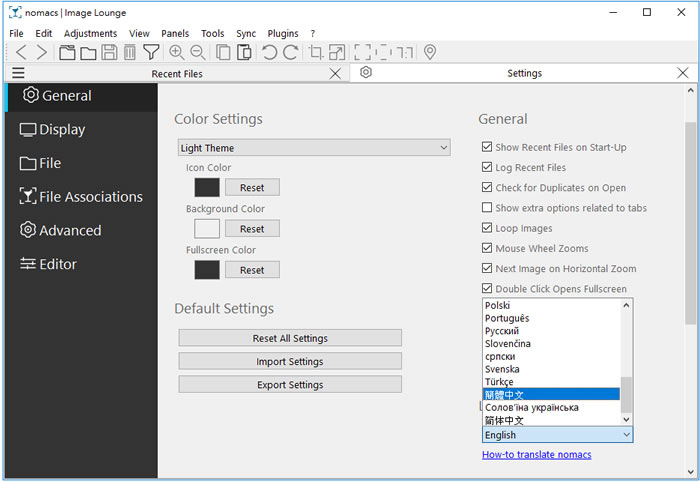Click the Delete trash can icon

[x=129, y=52]
